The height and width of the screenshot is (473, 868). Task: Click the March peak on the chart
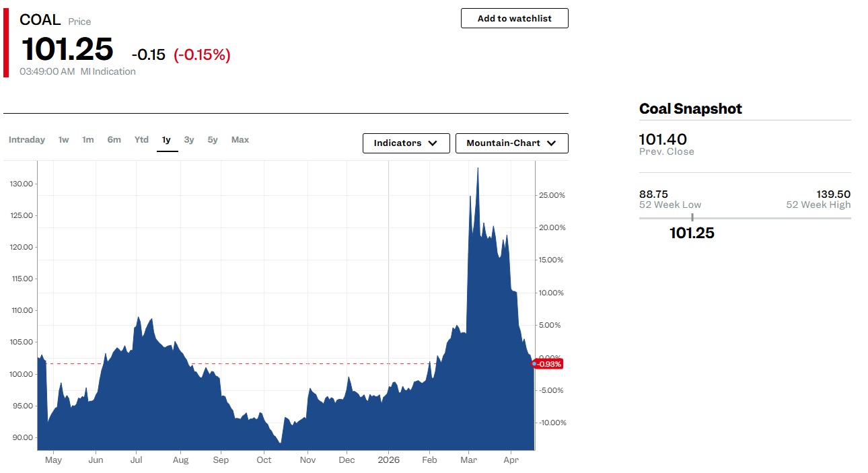[478, 169]
